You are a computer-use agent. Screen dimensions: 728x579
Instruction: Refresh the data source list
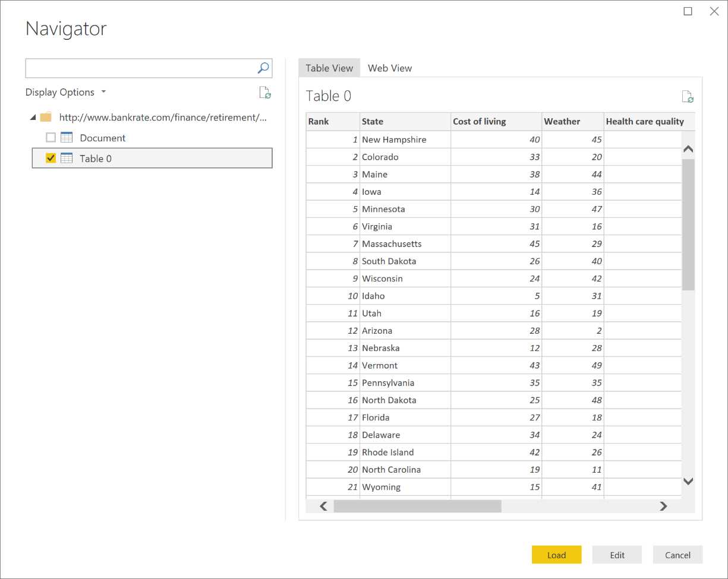click(265, 93)
